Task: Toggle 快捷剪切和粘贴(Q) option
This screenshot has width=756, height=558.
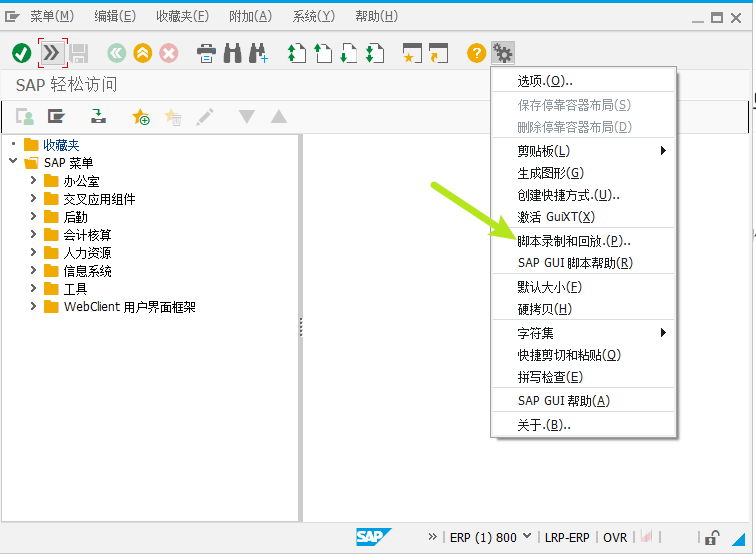Action: tap(583, 355)
